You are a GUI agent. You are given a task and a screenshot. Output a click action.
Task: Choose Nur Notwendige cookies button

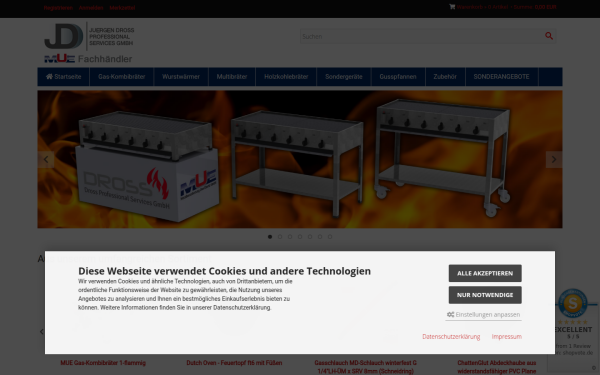pyautogui.click(x=485, y=295)
